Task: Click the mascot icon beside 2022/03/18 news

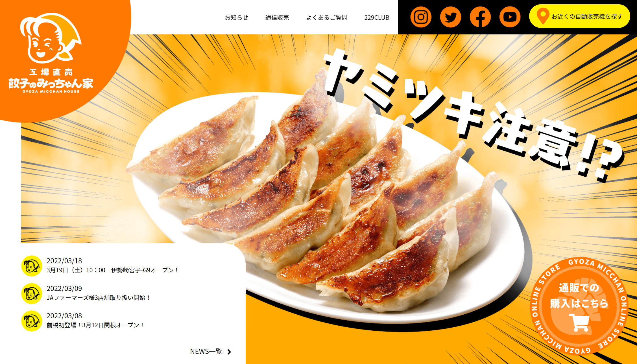Action: (x=32, y=266)
